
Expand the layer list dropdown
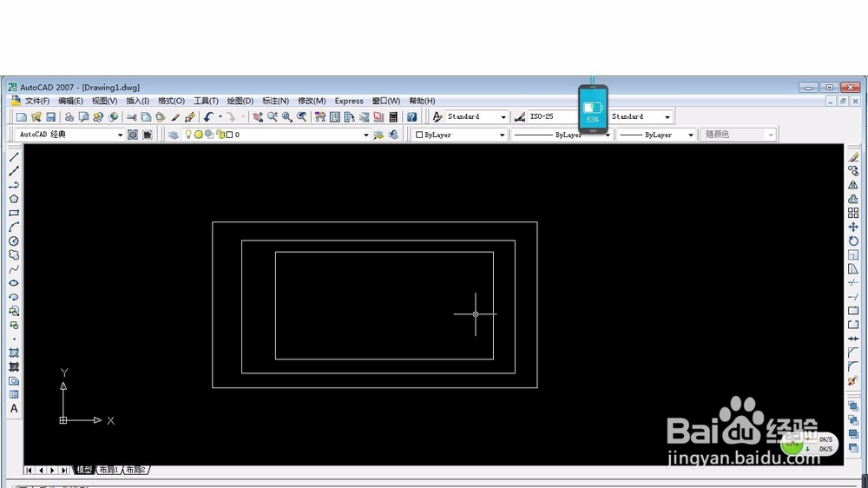point(366,135)
